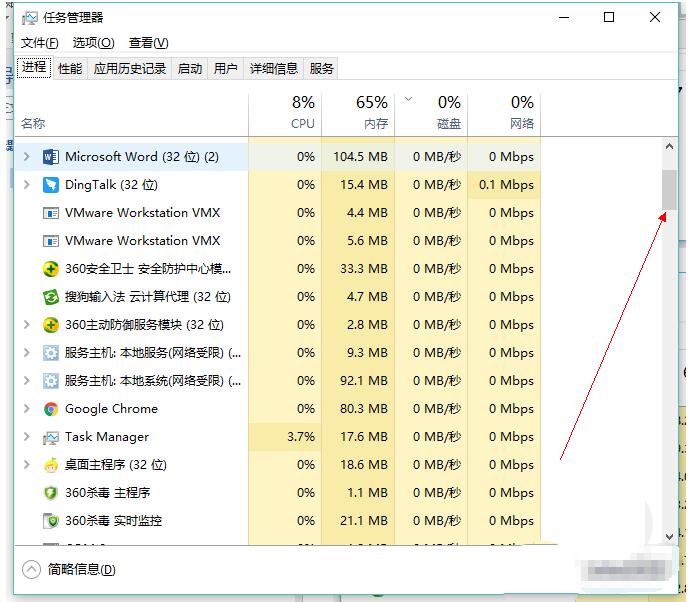
Task: Collapse to 简略信息 view with arrow button
Action: point(31,570)
